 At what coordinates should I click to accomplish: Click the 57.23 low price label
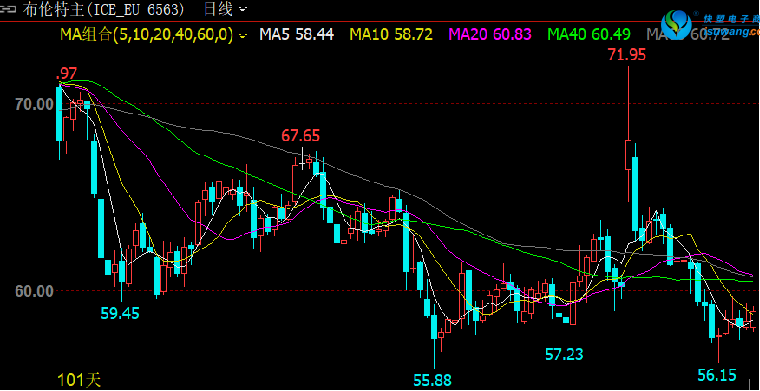[564, 355]
